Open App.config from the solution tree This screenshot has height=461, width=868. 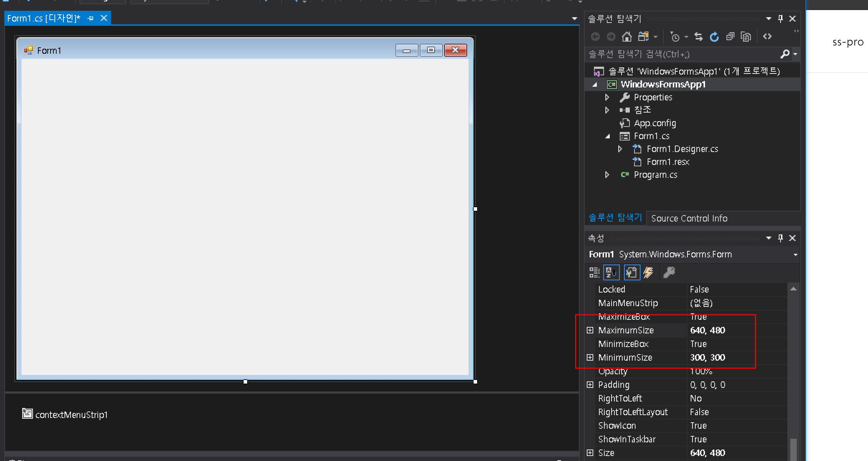tap(654, 123)
